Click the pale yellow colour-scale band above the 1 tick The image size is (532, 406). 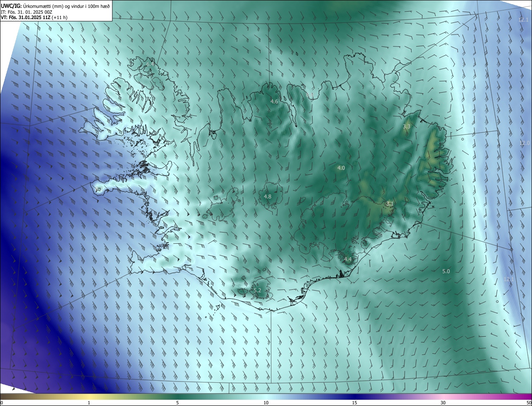click(89, 396)
